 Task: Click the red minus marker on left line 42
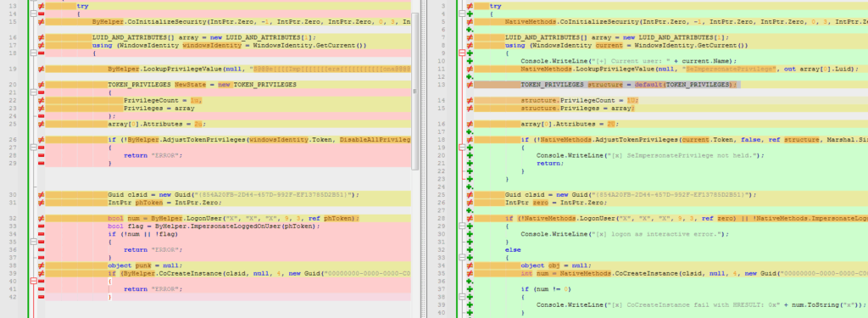point(41,297)
